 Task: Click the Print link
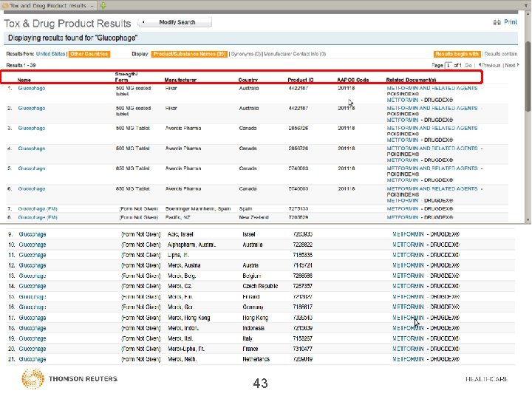(511, 22)
